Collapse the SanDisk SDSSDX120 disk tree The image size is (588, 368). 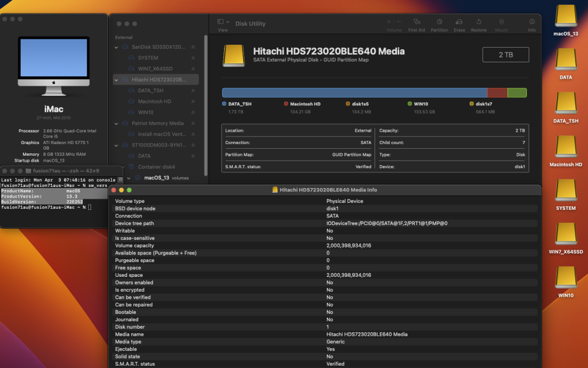[116, 47]
